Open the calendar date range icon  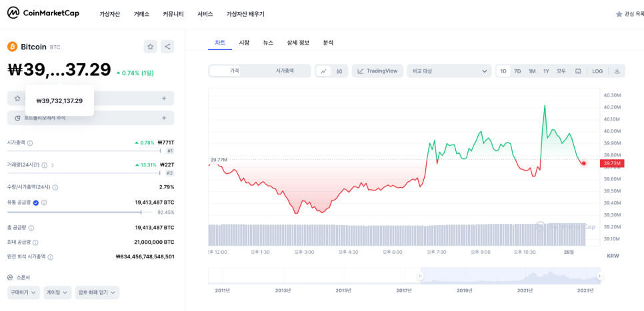tap(578, 71)
